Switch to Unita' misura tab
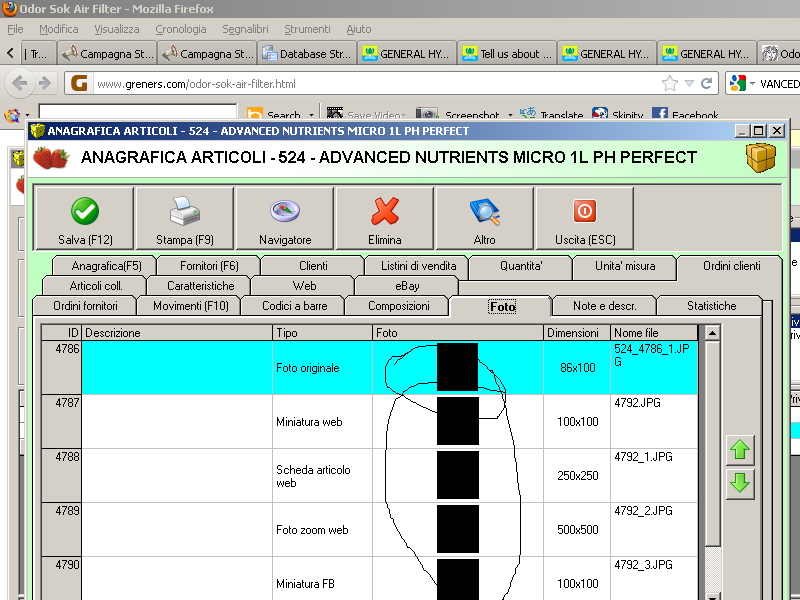The height and width of the screenshot is (600, 800). [x=625, y=266]
